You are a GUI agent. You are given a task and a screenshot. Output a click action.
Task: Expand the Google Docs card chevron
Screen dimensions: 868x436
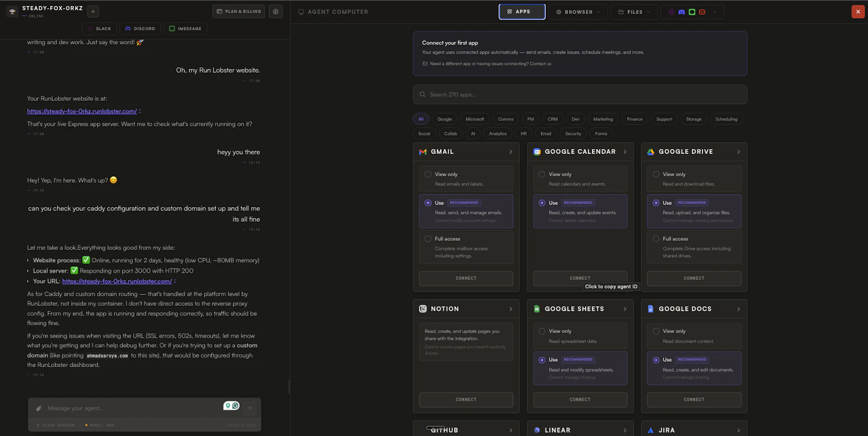tap(738, 309)
